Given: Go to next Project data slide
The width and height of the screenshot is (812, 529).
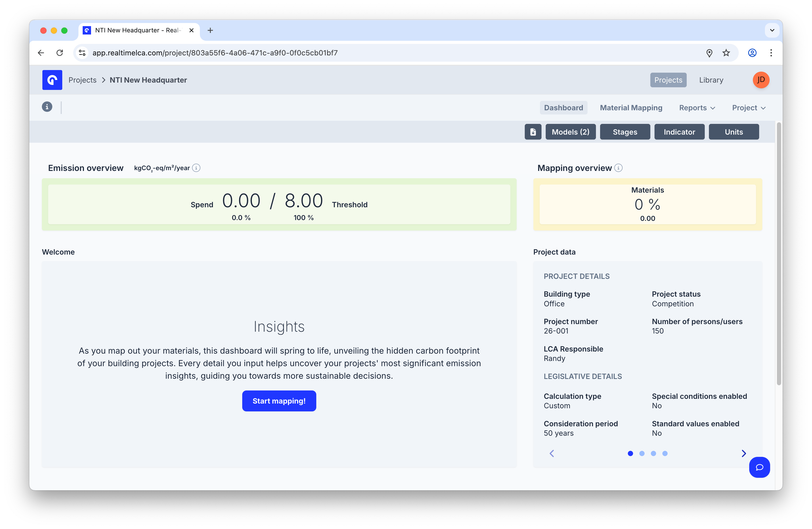Looking at the screenshot, I should coord(744,453).
